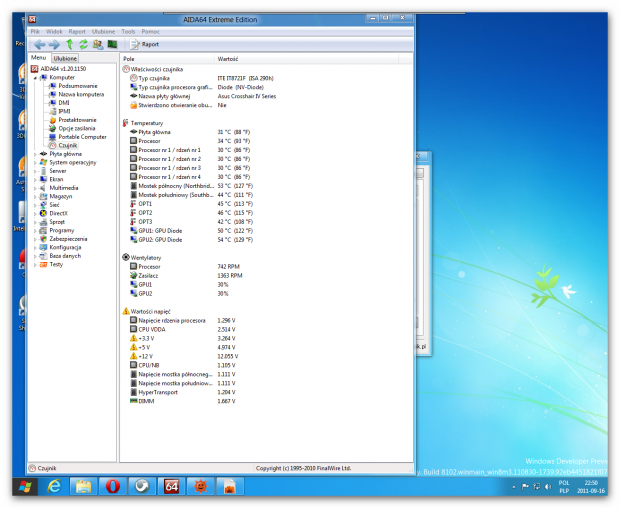
Task: Open the Widok menu
Action: [54, 32]
